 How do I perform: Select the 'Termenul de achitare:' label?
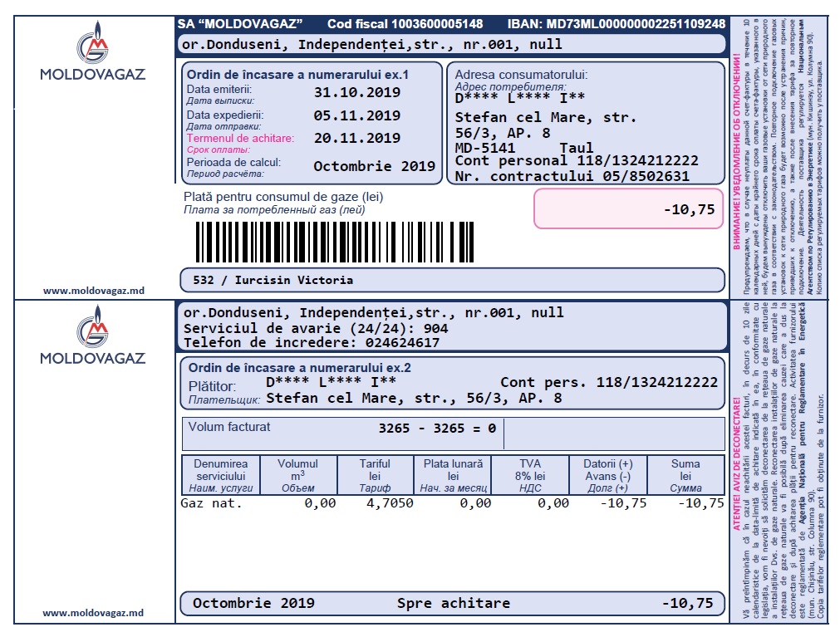point(241,138)
